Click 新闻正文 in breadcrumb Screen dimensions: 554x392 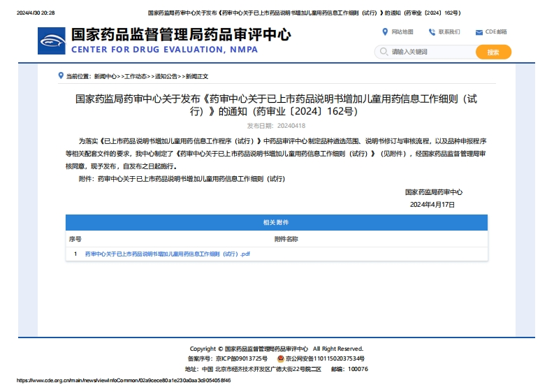click(x=197, y=76)
